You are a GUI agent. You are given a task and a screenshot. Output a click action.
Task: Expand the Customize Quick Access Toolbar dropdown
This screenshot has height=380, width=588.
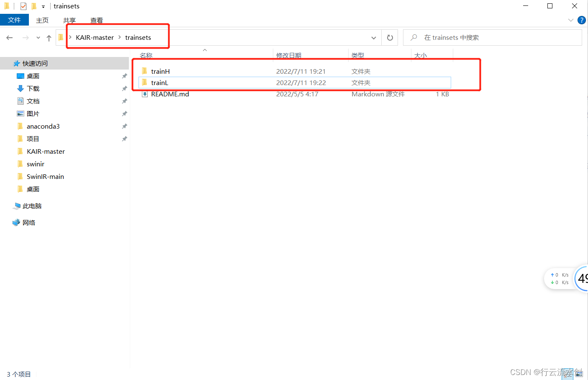click(43, 6)
